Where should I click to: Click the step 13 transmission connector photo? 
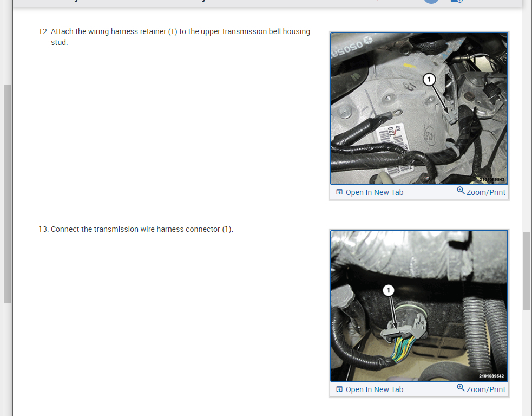tap(419, 306)
